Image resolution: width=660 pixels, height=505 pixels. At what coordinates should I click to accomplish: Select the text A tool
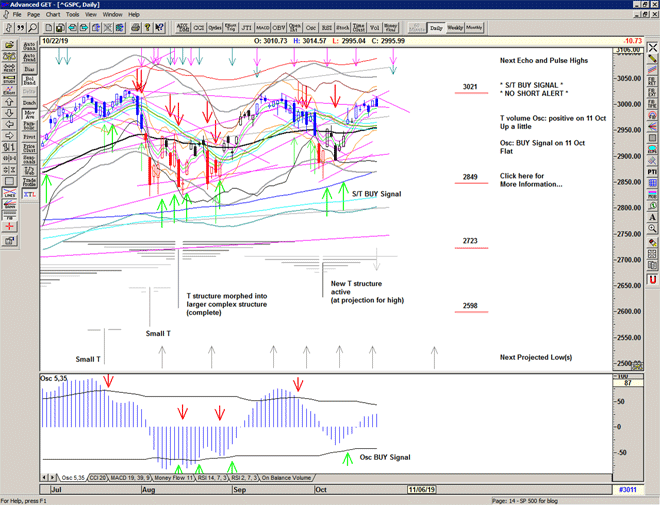coord(652,217)
